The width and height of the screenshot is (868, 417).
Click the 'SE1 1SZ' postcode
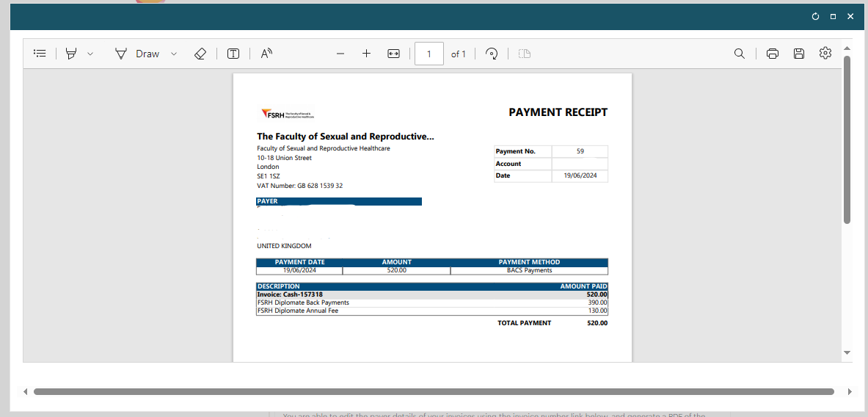pyautogui.click(x=269, y=176)
